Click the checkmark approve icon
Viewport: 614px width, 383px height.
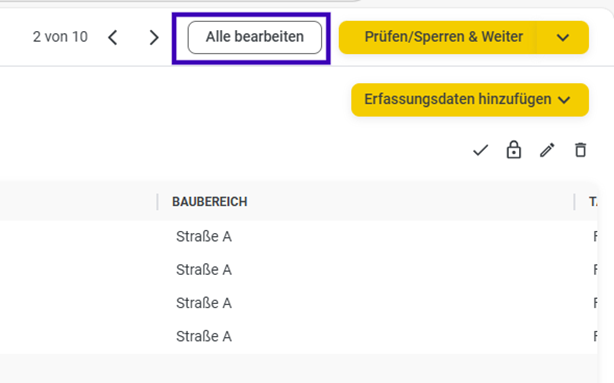480,150
